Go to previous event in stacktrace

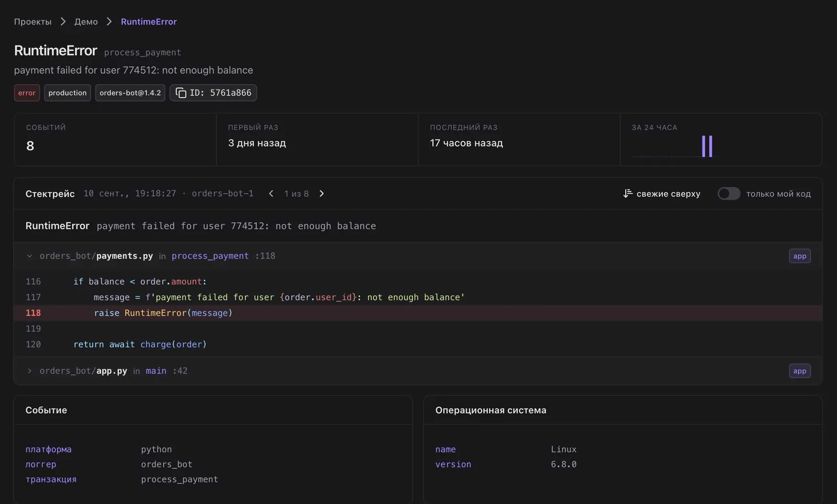[271, 193]
